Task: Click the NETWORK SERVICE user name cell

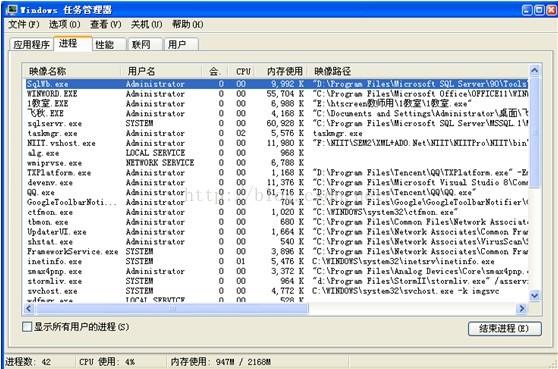Action: point(160,163)
